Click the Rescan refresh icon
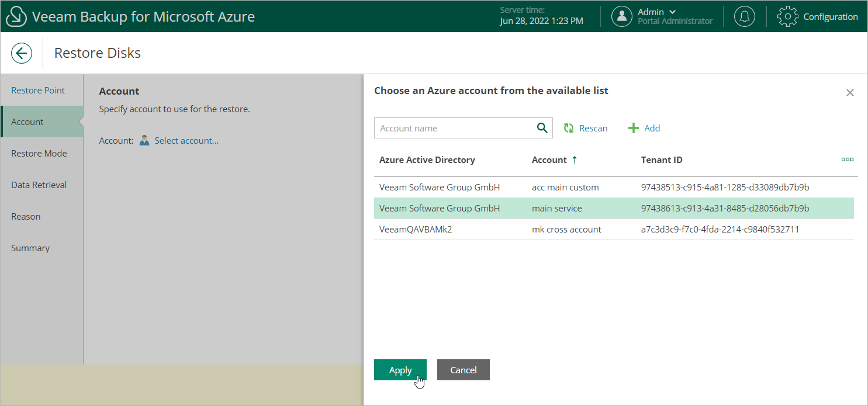 pos(569,128)
